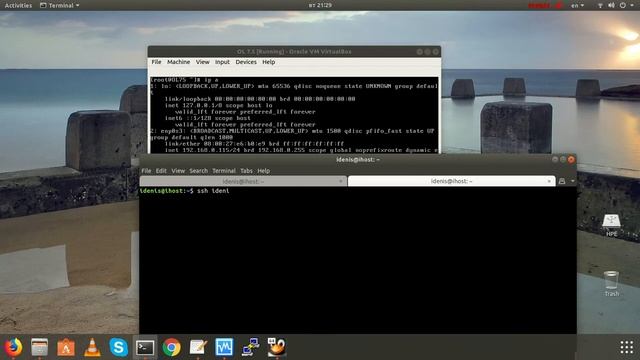Open View menu in the terminal window
640x360 pixels.
coord(178,171)
